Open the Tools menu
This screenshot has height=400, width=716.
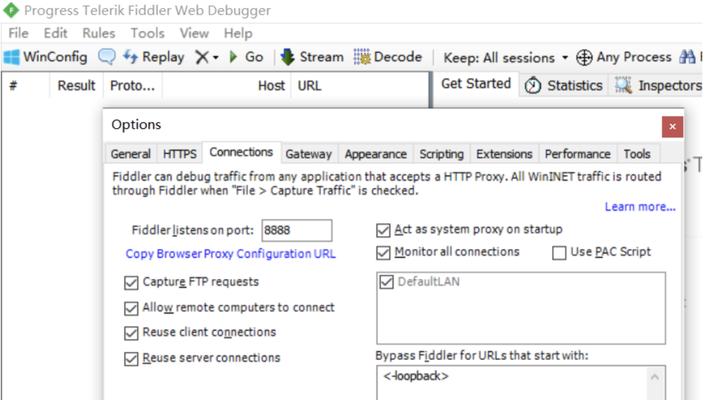tap(147, 33)
